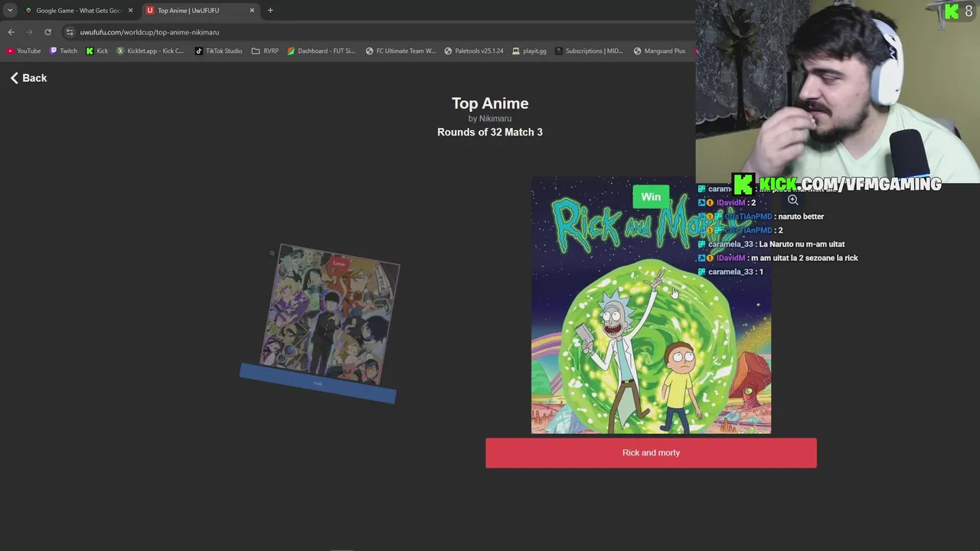Close the Google Game tab
Viewport: 980px width, 551px height.
point(130,10)
